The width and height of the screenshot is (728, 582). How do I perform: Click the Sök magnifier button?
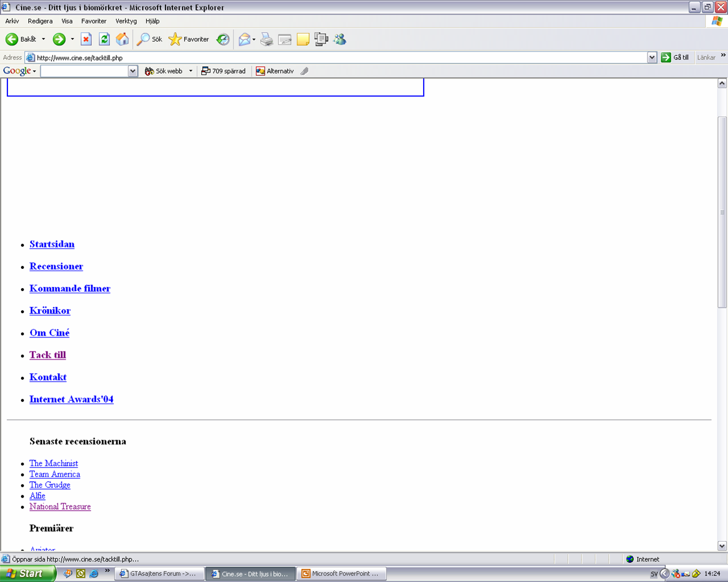[x=150, y=39]
